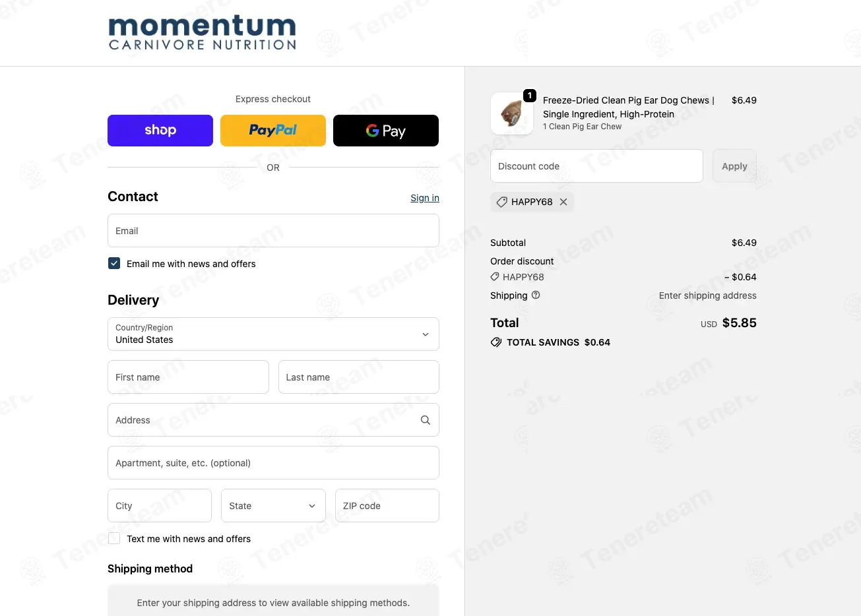Image resolution: width=861 pixels, height=616 pixels.
Task: Select the First name field
Action: [188, 377]
